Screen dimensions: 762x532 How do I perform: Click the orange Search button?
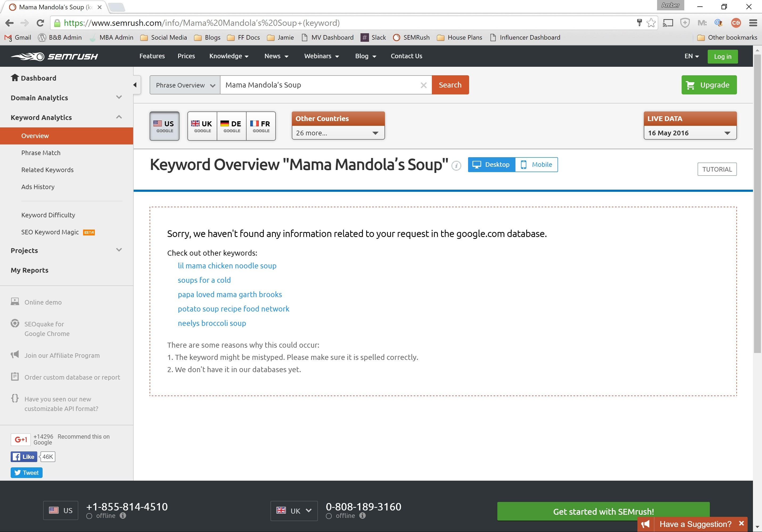click(x=450, y=85)
